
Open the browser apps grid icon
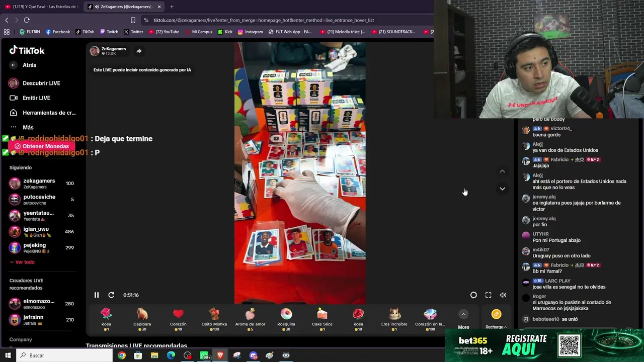pos(7,32)
